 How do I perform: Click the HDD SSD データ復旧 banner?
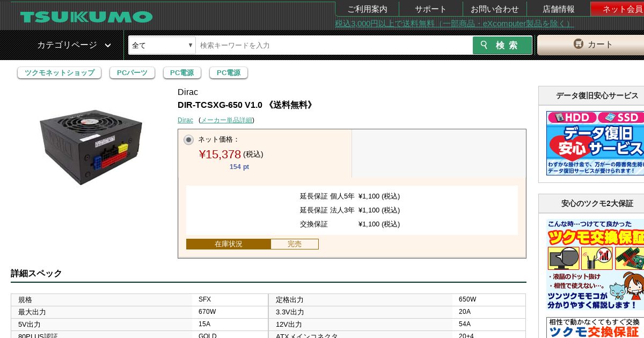pos(595,143)
